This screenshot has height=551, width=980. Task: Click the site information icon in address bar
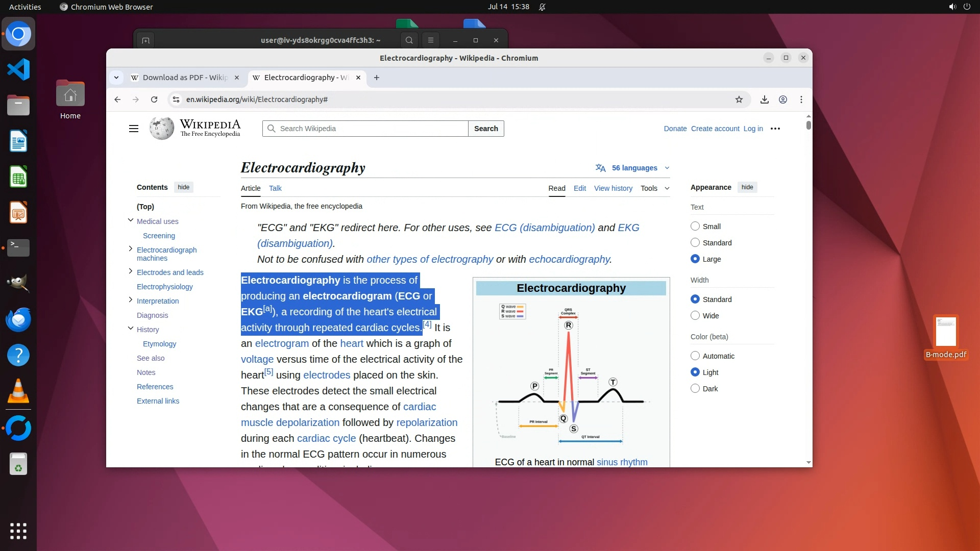(x=176, y=99)
